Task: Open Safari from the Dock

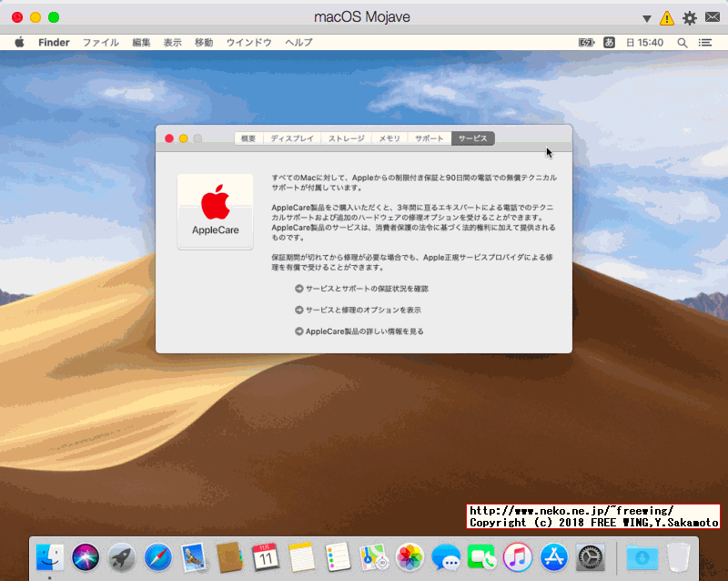Action: [x=157, y=558]
